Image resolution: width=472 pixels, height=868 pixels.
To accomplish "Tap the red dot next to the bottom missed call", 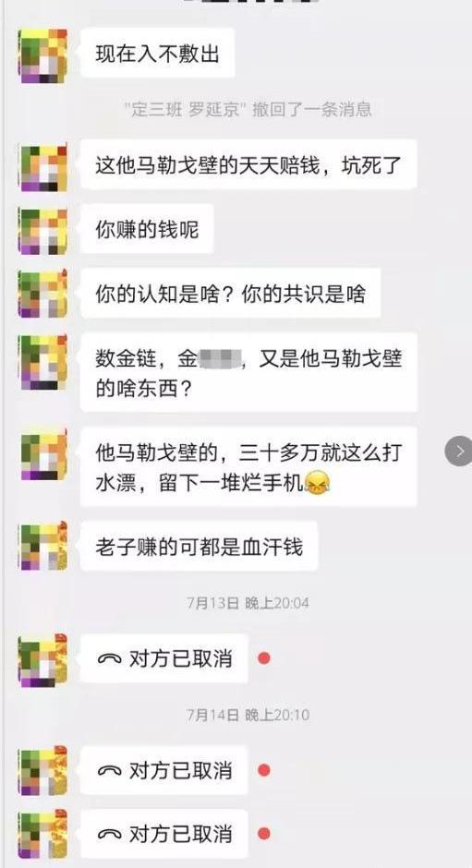I will pos(264,834).
